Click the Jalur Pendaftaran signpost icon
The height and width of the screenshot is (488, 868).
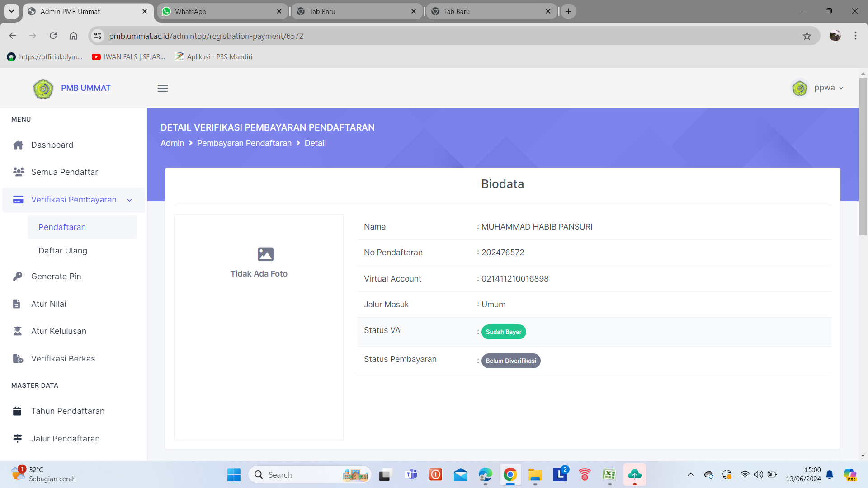click(x=18, y=439)
